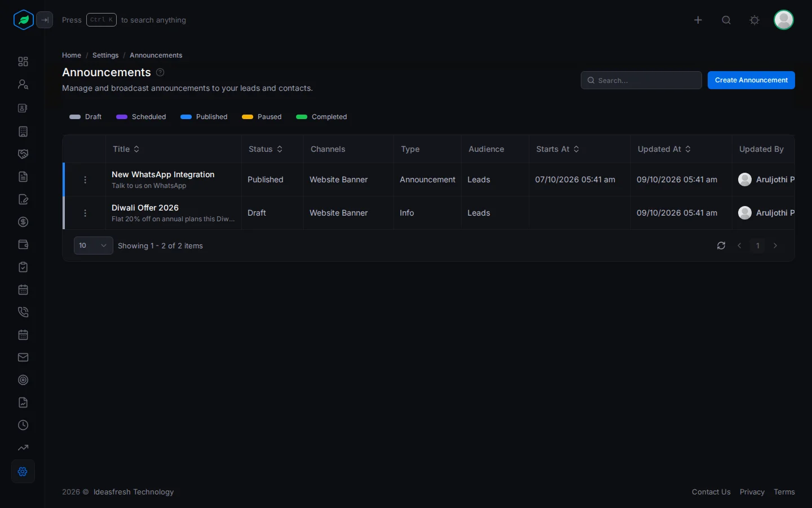Click the plus quick-add icon in header
812x508 pixels.
pos(698,20)
